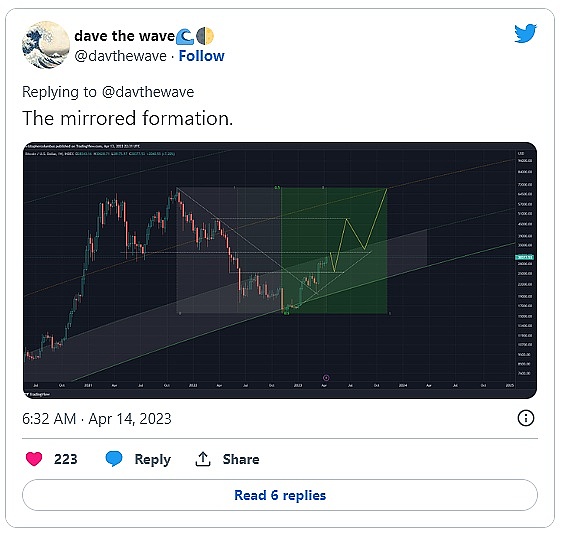This screenshot has width=564, height=538.
Task: Click the half-moon emoji beside the name
Action: point(205,36)
